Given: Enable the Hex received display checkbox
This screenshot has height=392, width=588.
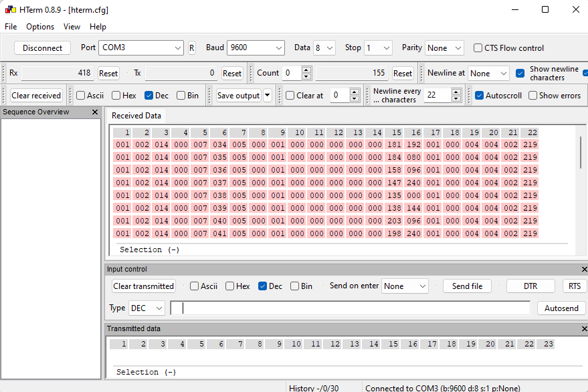Looking at the screenshot, I should [x=116, y=95].
